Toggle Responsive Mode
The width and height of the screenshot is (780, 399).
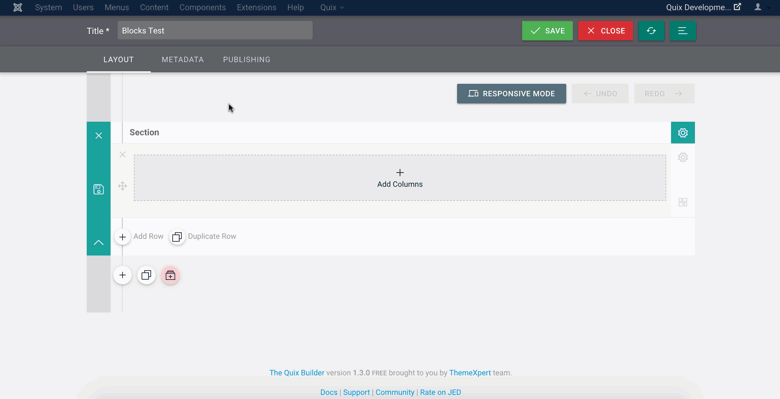point(511,94)
